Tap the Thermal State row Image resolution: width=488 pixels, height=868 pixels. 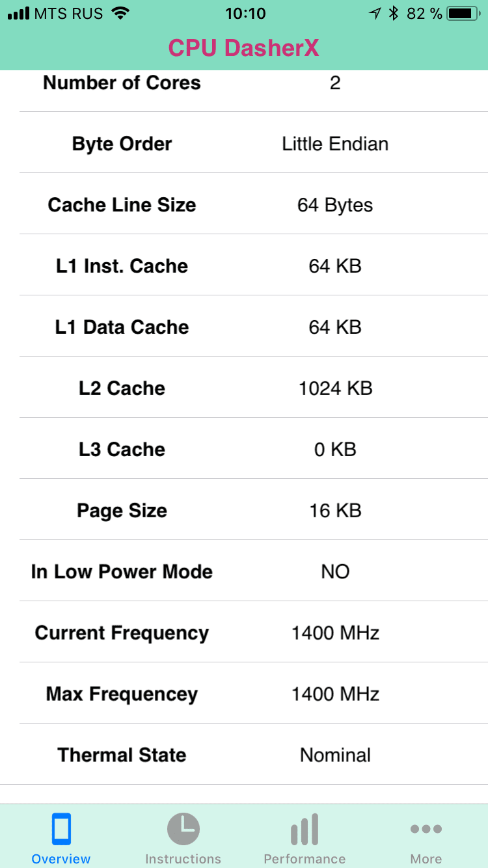click(x=244, y=755)
